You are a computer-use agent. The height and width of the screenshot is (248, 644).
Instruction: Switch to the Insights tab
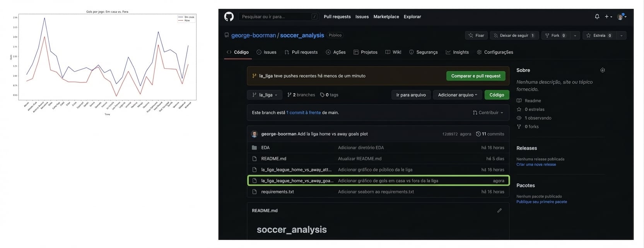(457, 52)
